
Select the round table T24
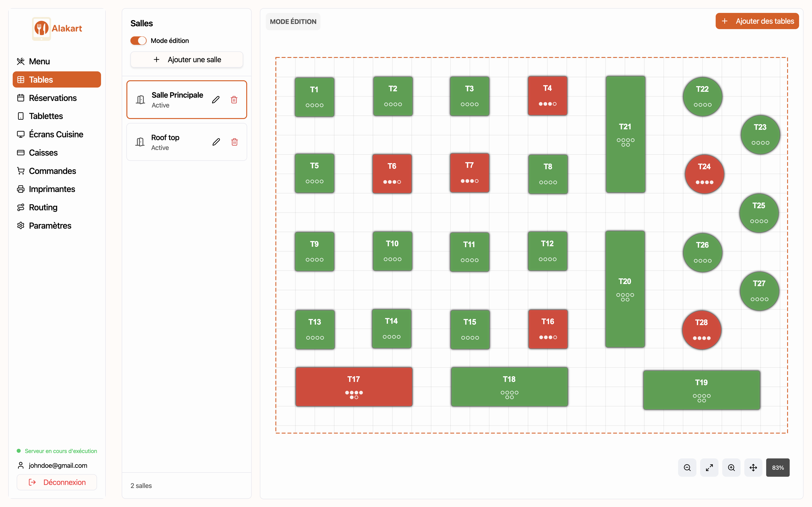coord(704,174)
